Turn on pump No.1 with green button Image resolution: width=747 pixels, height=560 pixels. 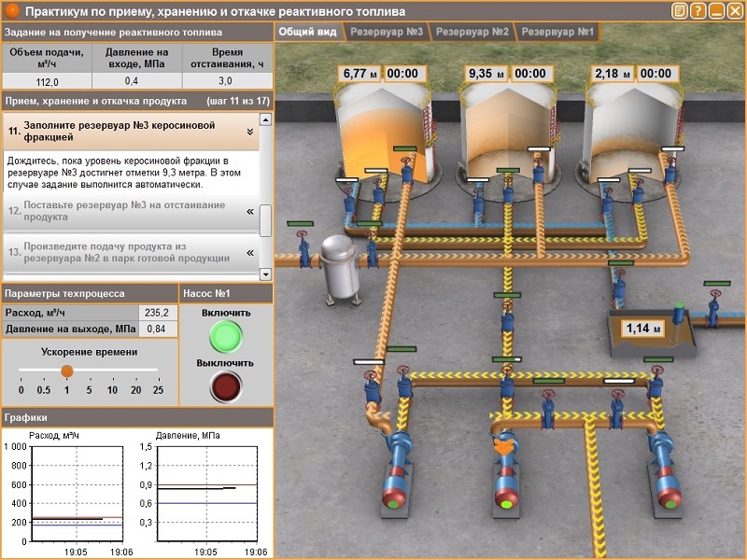pyautogui.click(x=226, y=337)
